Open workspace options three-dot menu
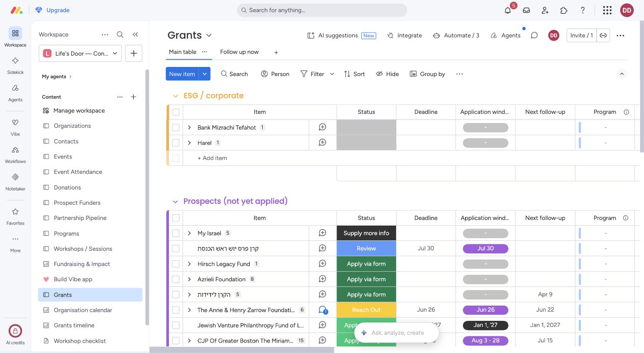 pos(105,34)
